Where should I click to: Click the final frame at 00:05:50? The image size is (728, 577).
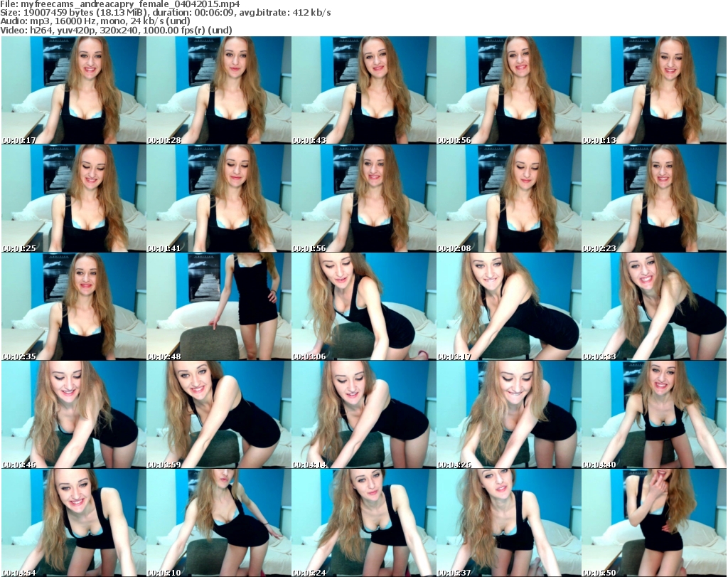point(653,523)
